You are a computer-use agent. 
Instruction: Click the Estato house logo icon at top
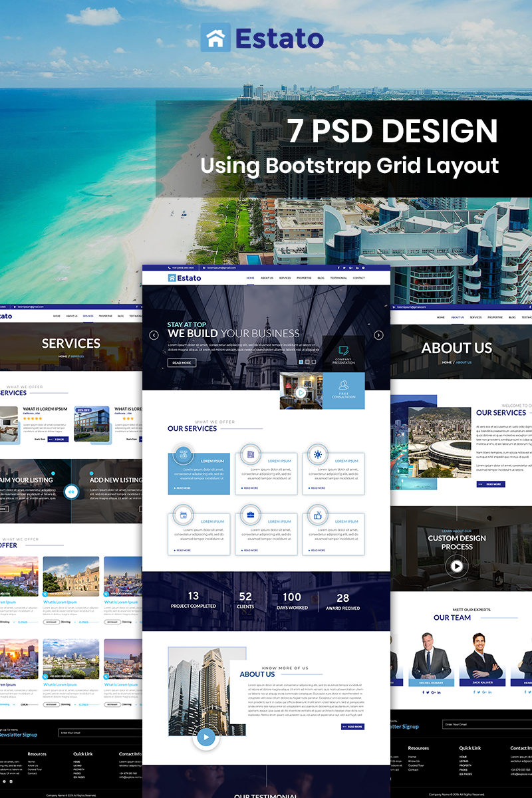215,38
